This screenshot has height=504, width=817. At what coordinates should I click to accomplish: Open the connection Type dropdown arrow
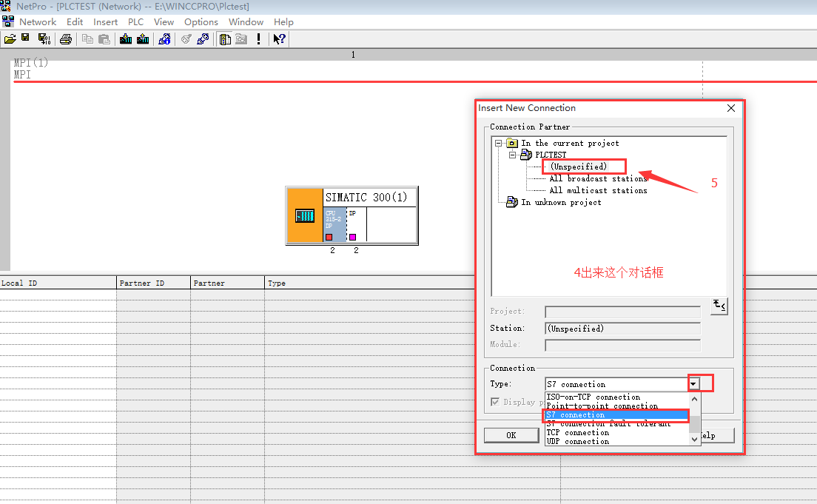tap(693, 384)
